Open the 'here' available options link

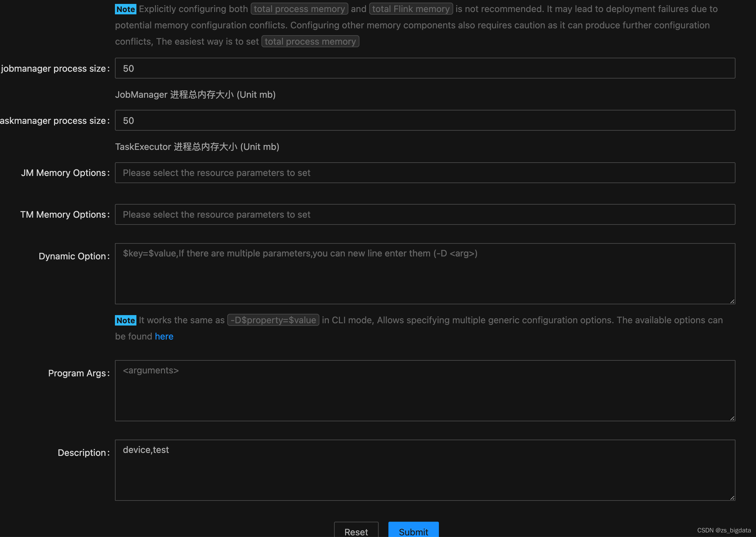(164, 336)
